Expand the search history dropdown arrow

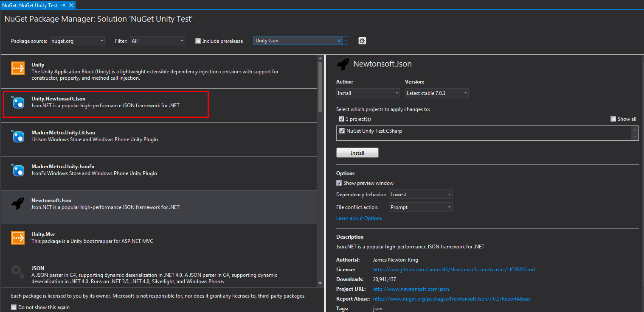point(346,41)
